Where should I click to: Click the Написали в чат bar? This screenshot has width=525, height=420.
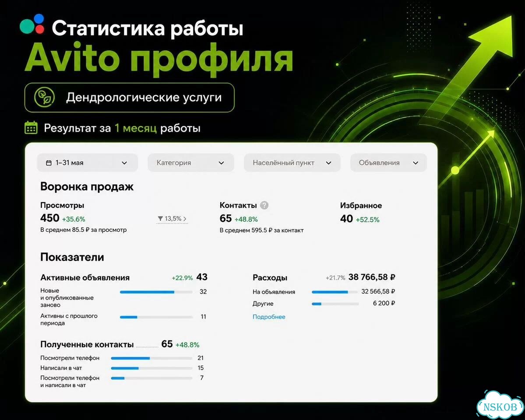tap(152, 368)
